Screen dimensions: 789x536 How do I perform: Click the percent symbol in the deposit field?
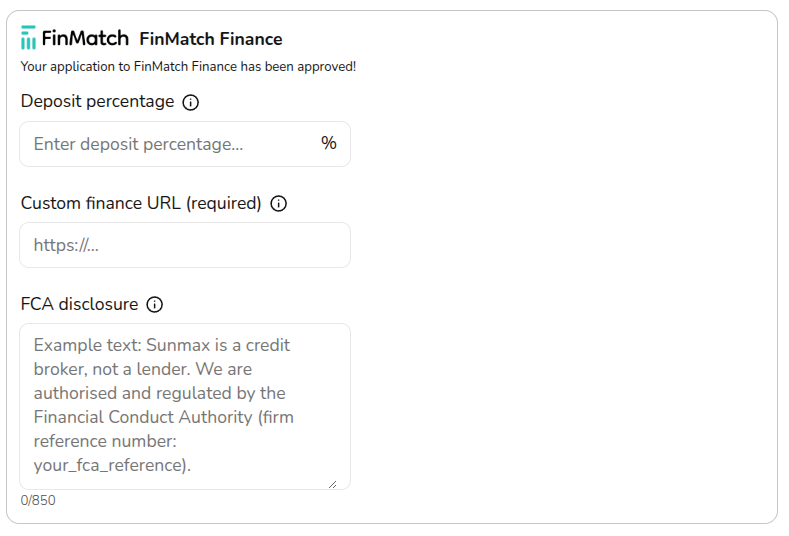[328, 144]
